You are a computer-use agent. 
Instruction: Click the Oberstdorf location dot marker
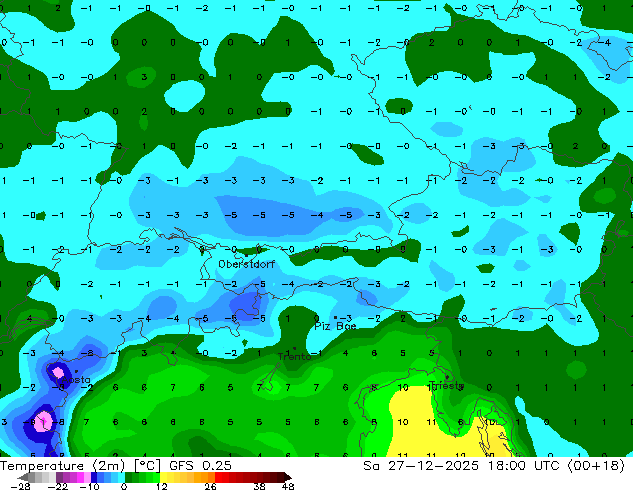246,255
